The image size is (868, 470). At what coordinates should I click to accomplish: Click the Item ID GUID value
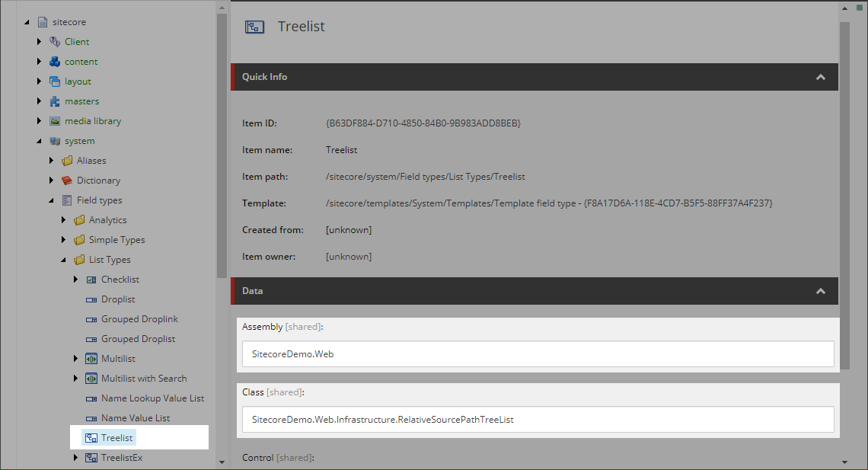point(423,123)
